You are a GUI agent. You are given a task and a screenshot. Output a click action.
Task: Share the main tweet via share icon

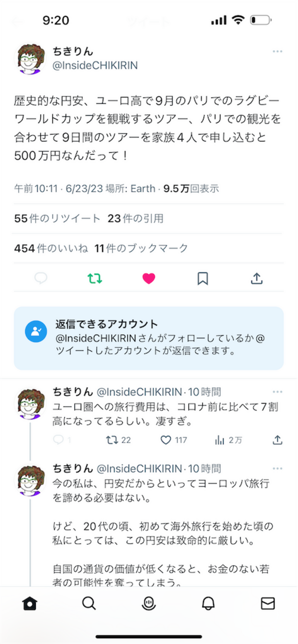(257, 278)
